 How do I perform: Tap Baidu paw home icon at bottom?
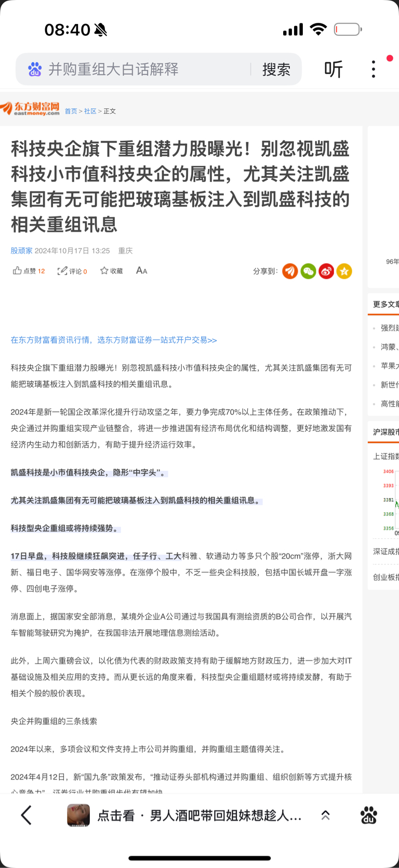(369, 815)
